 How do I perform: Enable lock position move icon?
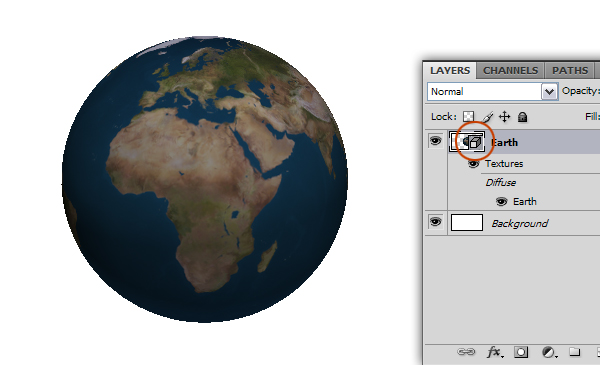[x=505, y=117]
